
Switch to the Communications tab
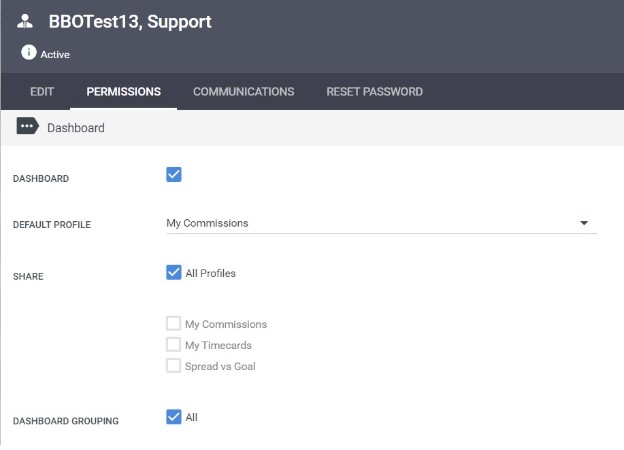(244, 92)
